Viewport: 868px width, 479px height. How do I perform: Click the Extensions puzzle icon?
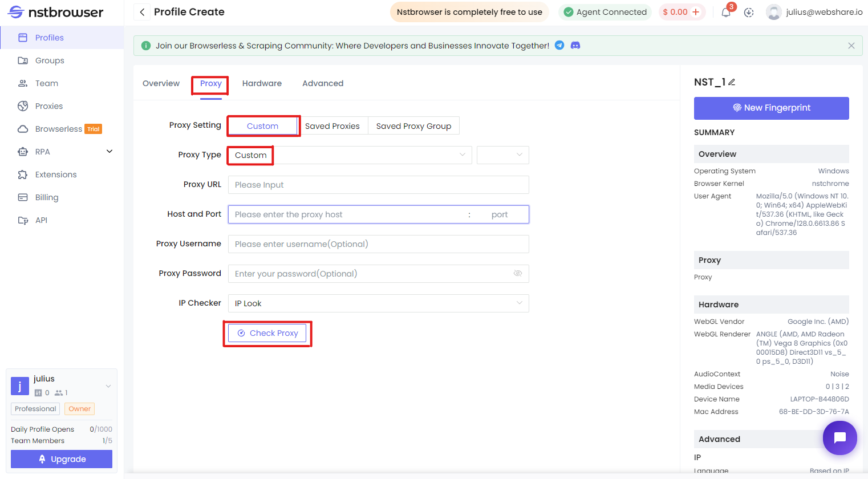[23, 174]
